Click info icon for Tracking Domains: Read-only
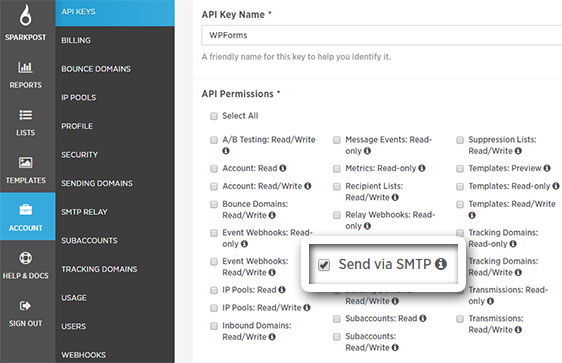Screen dimensions: 562x363 pyautogui.click(x=513, y=244)
